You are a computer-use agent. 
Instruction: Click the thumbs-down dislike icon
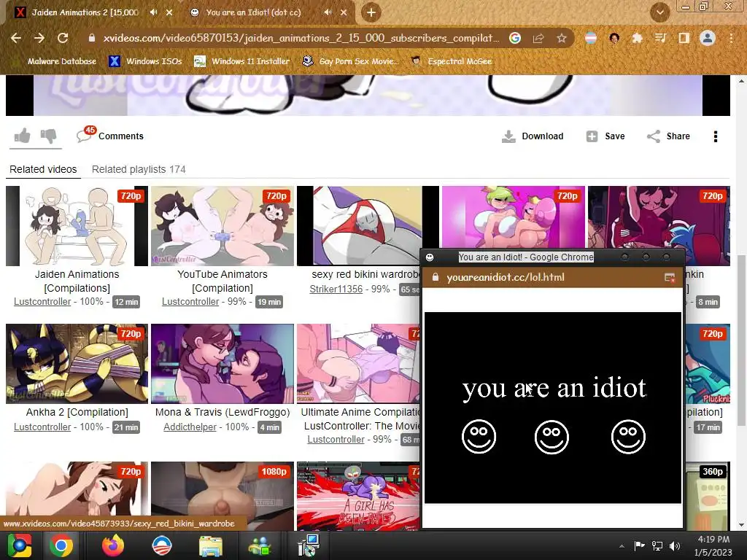pos(48,136)
